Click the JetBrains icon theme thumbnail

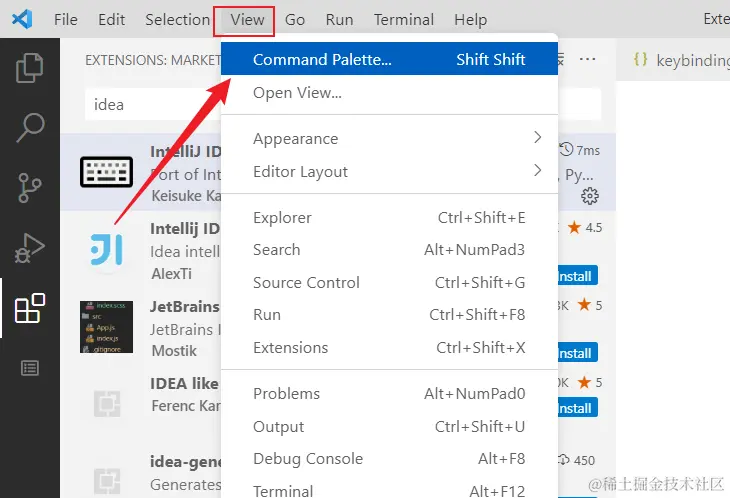(x=106, y=327)
